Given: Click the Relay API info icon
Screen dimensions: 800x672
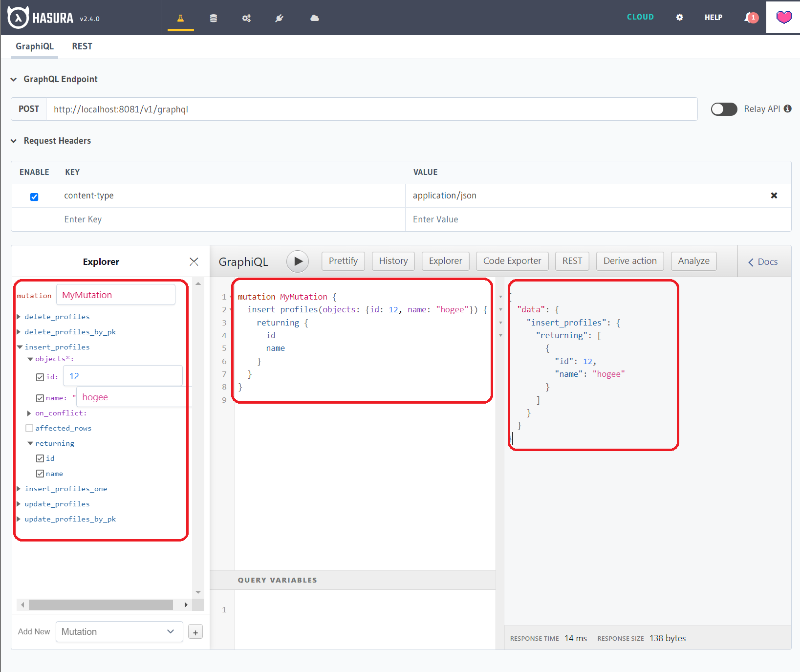Looking at the screenshot, I should coord(788,108).
